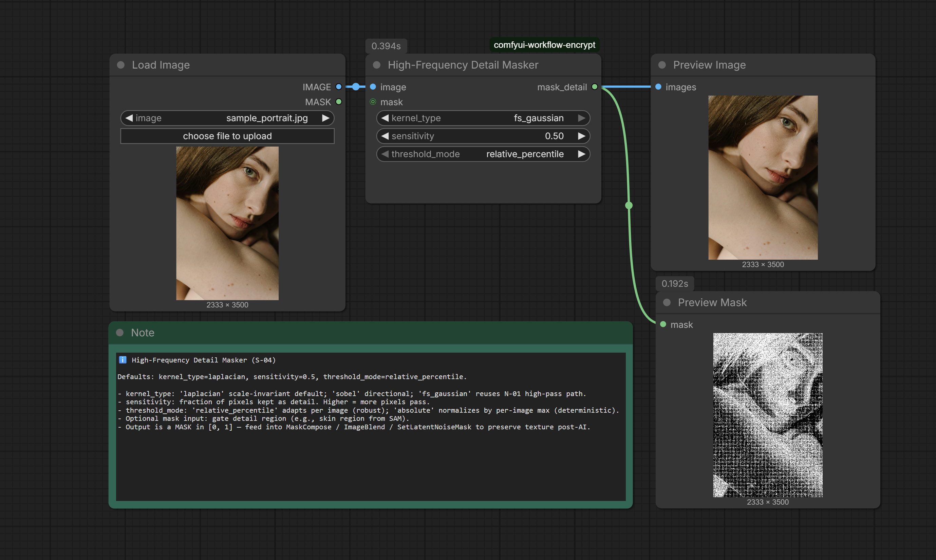Click the Defaults line in the Note
The image size is (936, 560).
pyautogui.click(x=292, y=377)
